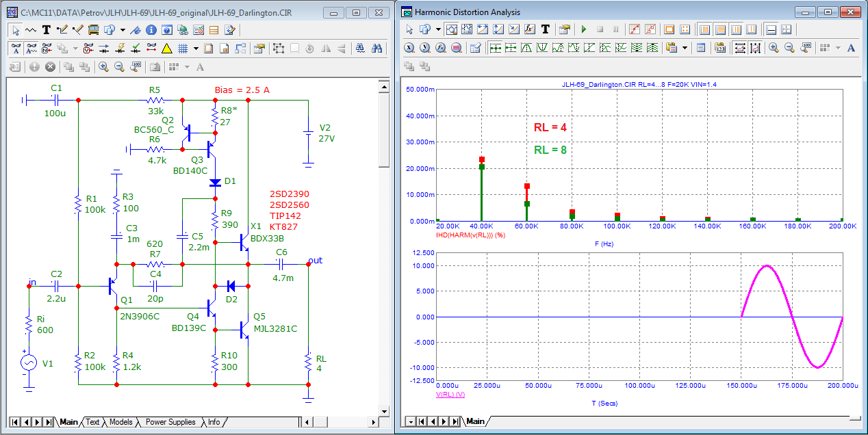
Task: Open dropdown next to schematic copy icon
Action: (x=123, y=30)
